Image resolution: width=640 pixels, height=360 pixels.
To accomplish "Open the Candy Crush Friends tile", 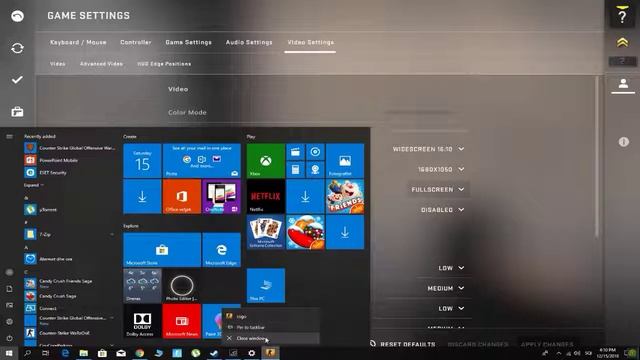I will [x=345, y=196].
